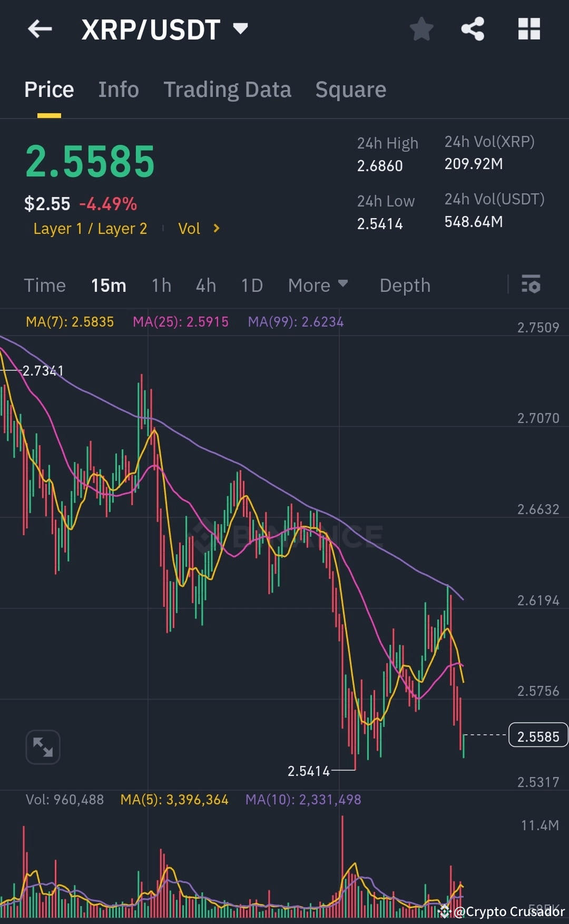This screenshot has width=569, height=924.
Task: Switch chart interval to 1h
Action: click(161, 285)
